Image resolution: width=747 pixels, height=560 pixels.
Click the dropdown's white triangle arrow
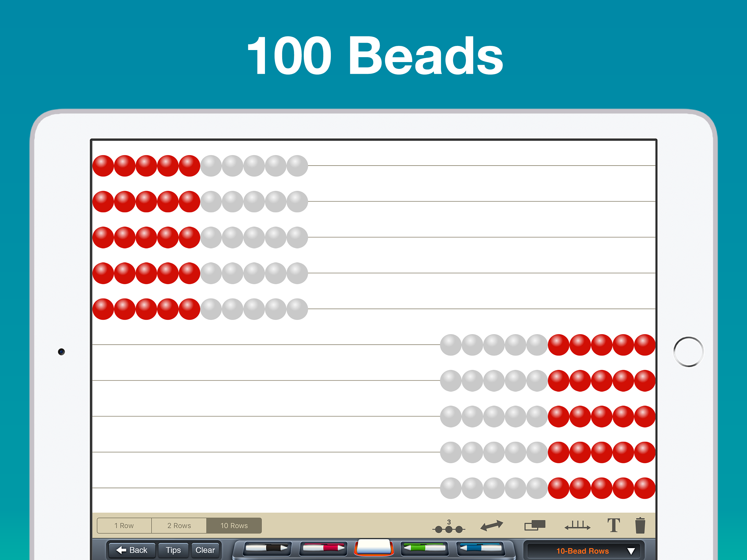pyautogui.click(x=631, y=551)
